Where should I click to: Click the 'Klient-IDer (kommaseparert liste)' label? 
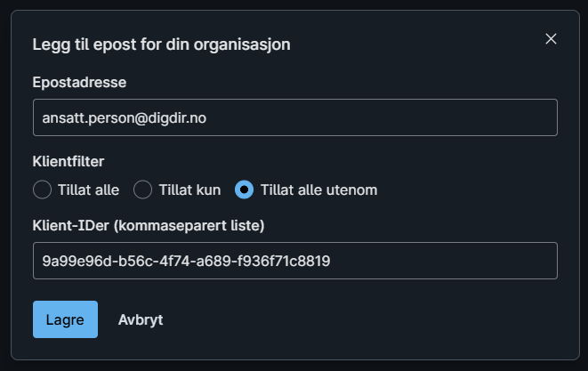coord(149,225)
